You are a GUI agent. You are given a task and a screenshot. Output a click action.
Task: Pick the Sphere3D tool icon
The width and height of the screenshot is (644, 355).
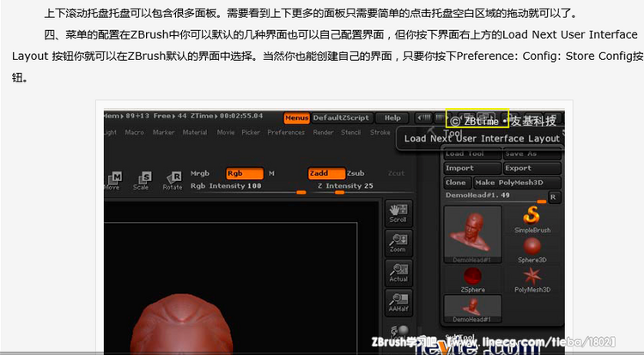(x=532, y=250)
